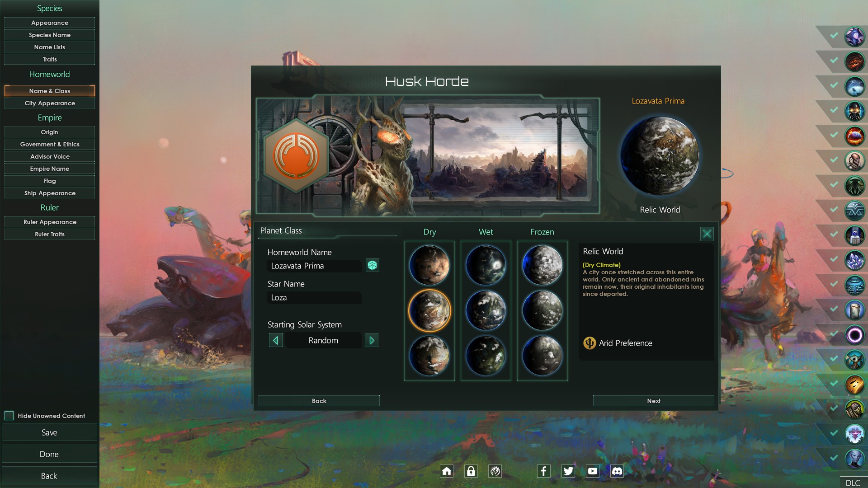This screenshot has width=868, height=488.
Task: Click the Done button
Action: (49, 454)
